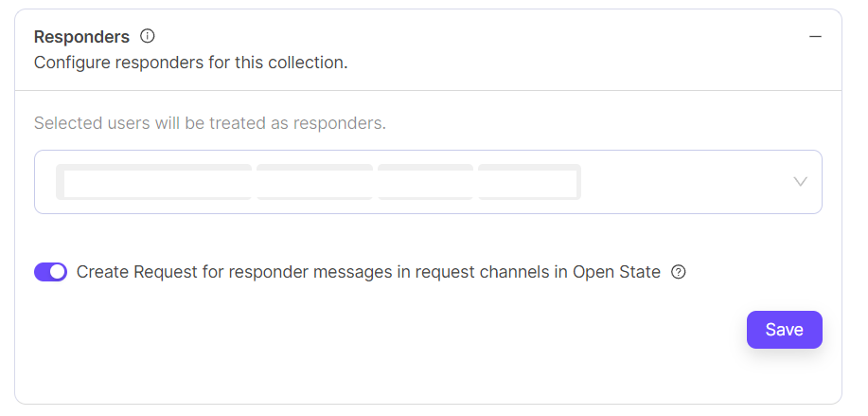Viewport: 868px width, 416px height.
Task: Click the words 'Open State' in toggle label
Action: [x=616, y=272]
